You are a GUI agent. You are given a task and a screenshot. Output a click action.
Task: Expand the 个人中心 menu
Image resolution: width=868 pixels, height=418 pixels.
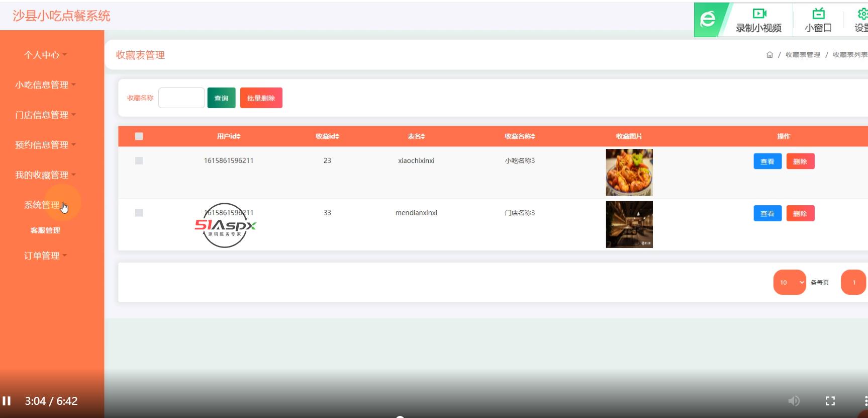click(x=45, y=55)
